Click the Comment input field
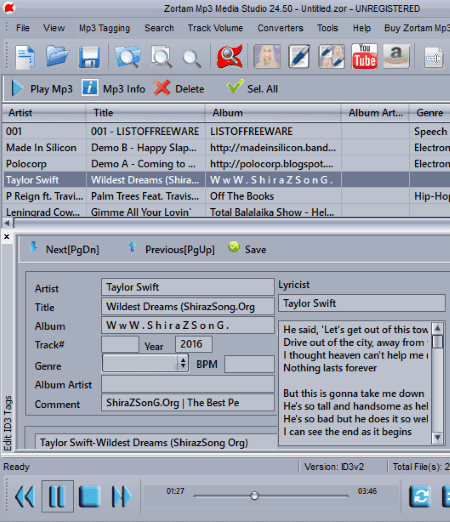Viewport: 450px width, 522px height. pos(188,402)
